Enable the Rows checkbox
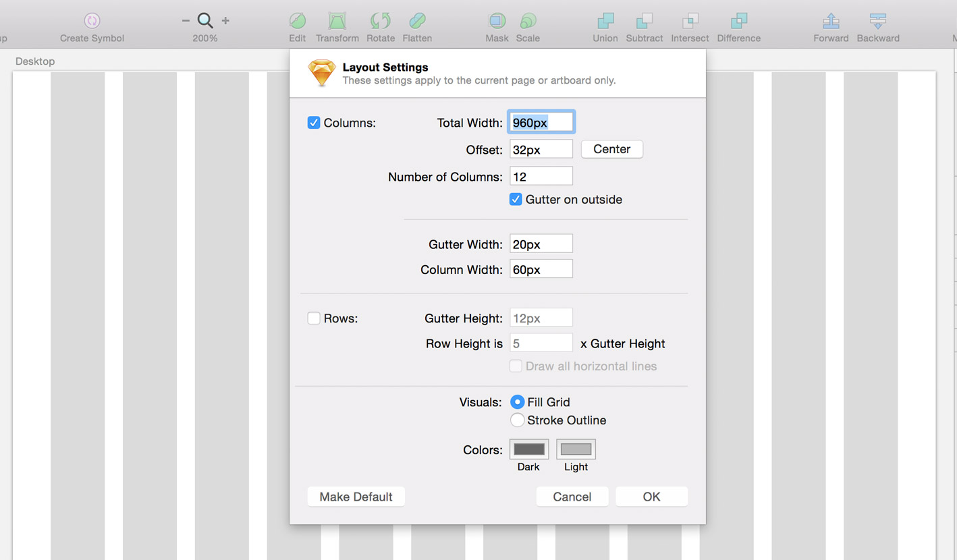The image size is (957, 560). [314, 317]
